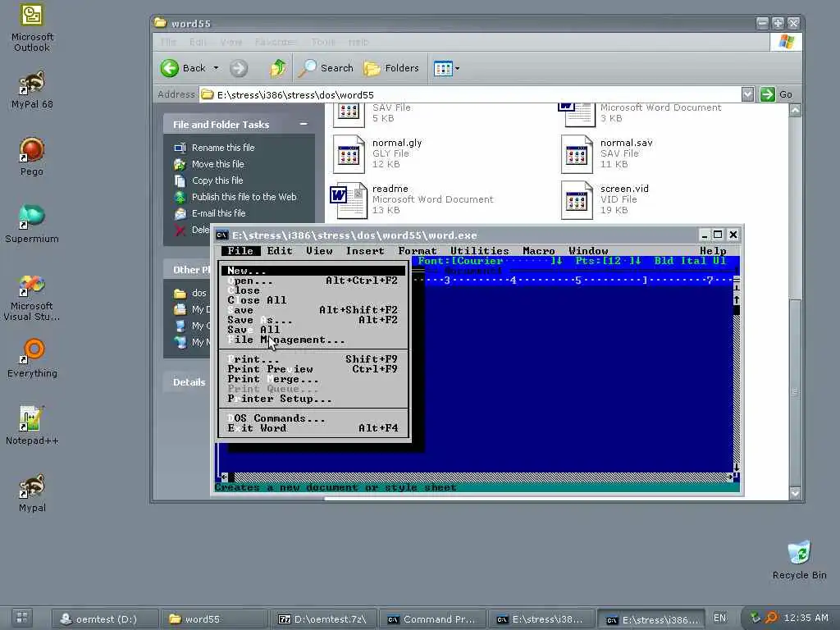Click Explorer vertical scrollbar down arrow
The width and height of the screenshot is (840, 630).
tap(795, 493)
